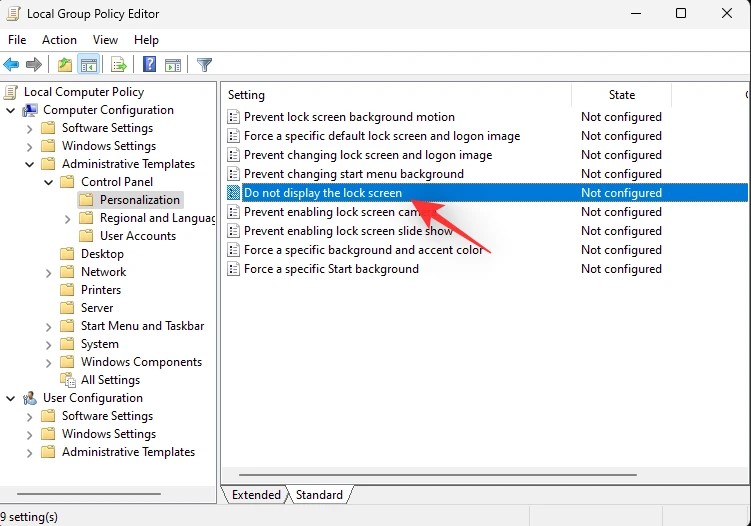This screenshot has height=526, width=751.
Task: Expand the Windows Components folder
Action: pyautogui.click(x=49, y=362)
